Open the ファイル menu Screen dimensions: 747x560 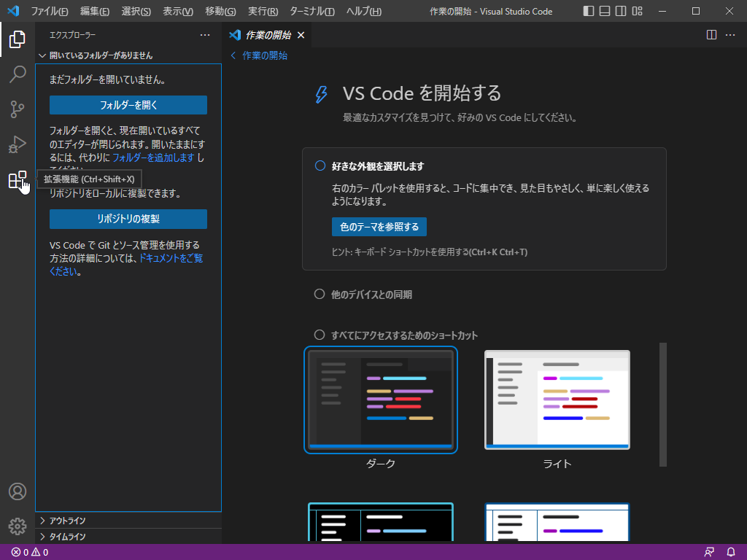(x=50, y=12)
